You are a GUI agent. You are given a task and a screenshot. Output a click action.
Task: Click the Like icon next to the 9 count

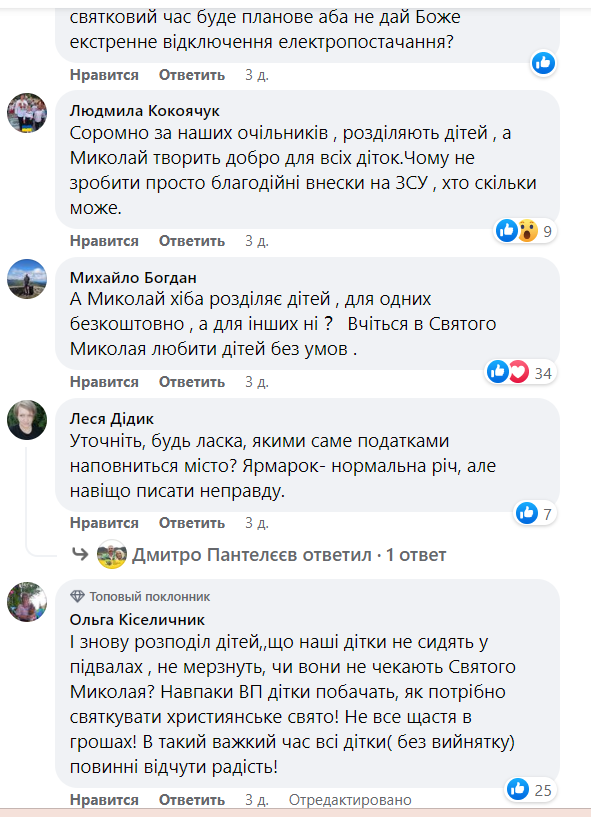click(x=507, y=228)
